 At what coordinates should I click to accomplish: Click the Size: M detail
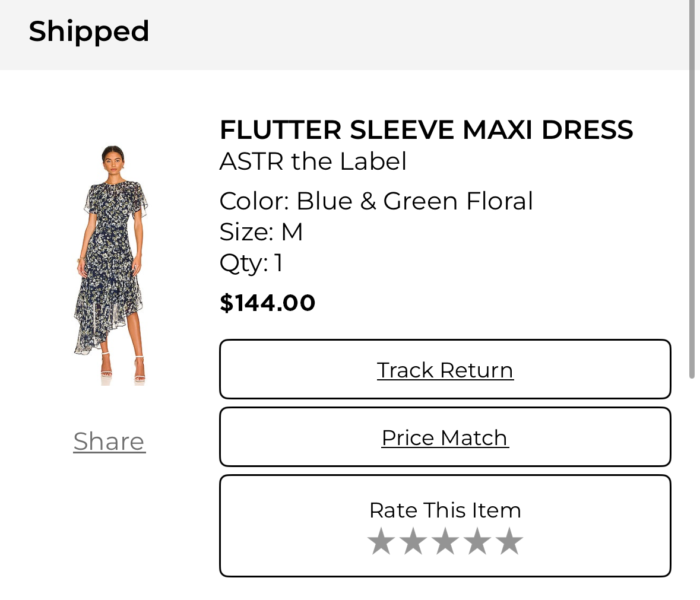click(x=261, y=232)
